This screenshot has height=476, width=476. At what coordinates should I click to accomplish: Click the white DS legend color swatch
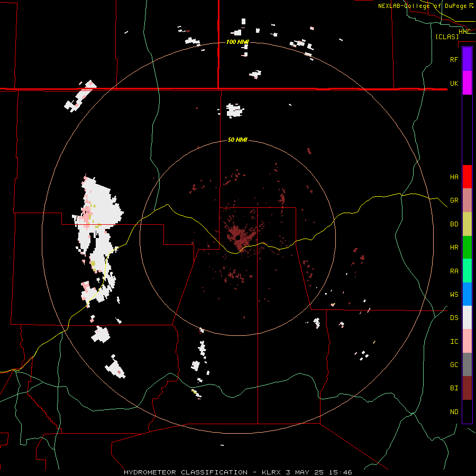click(467, 317)
